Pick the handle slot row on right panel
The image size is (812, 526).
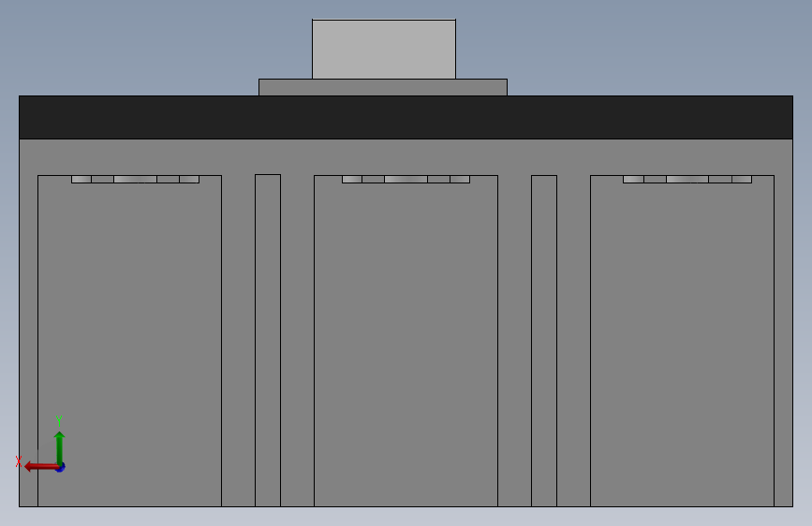coord(687,179)
